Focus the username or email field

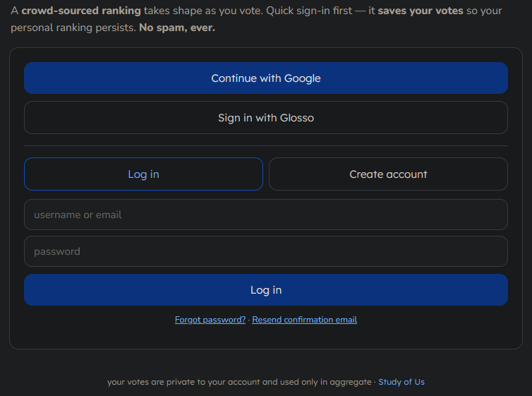266,215
